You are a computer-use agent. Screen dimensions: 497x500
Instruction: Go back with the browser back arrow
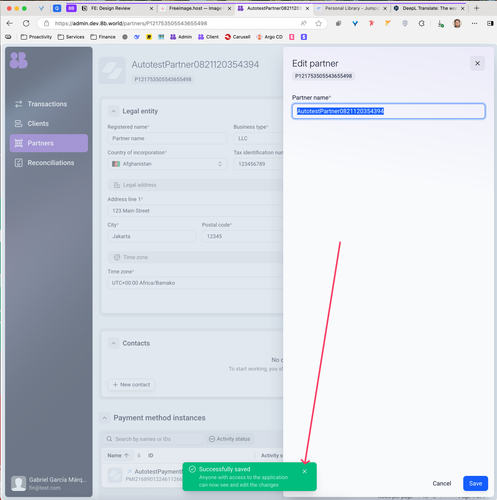pyautogui.click(x=9, y=23)
